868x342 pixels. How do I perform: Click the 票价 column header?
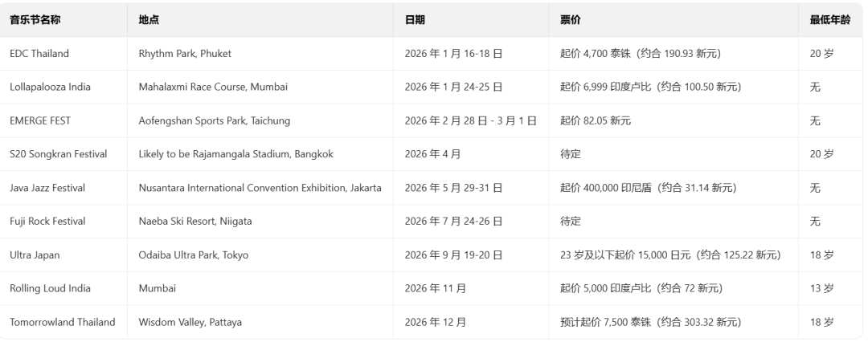point(571,20)
